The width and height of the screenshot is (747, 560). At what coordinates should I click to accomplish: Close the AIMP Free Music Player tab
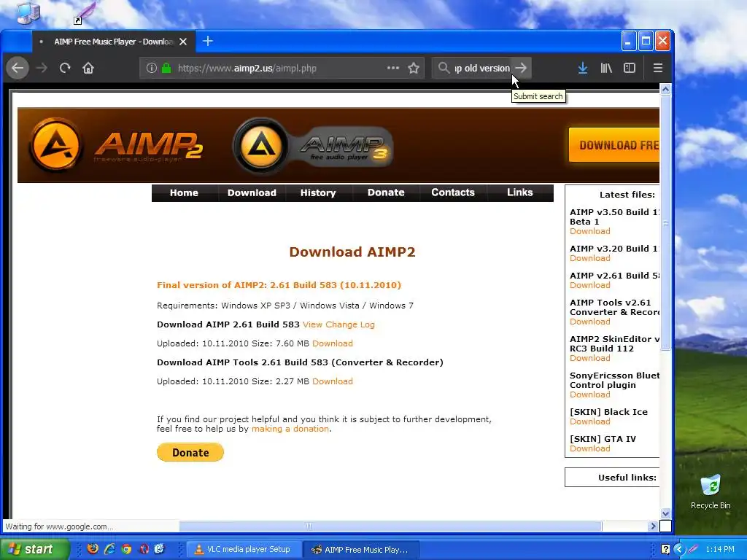click(x=183, y=42)
